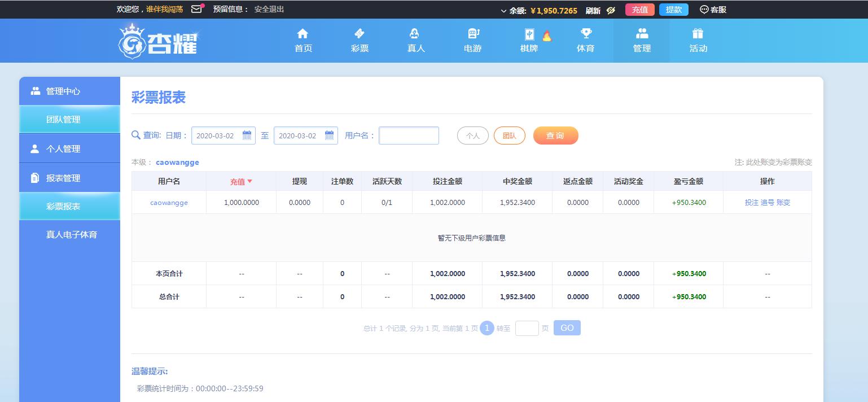Open calendar picker for start date
868x402 pixels.
point(247,136)
